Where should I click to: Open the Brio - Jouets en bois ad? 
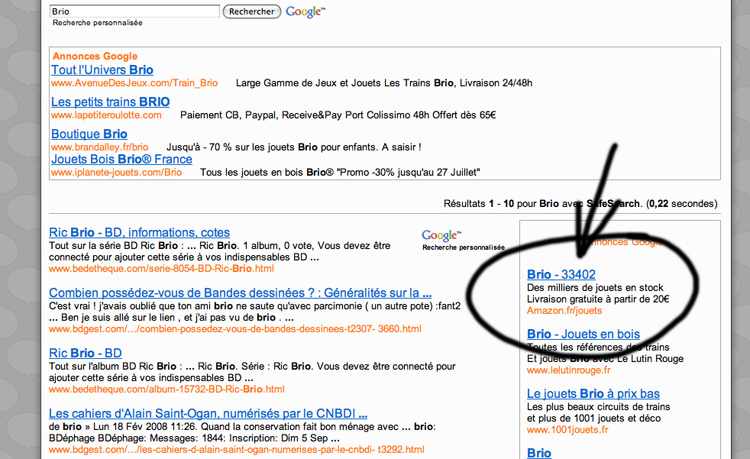click(x=583, y=333)
